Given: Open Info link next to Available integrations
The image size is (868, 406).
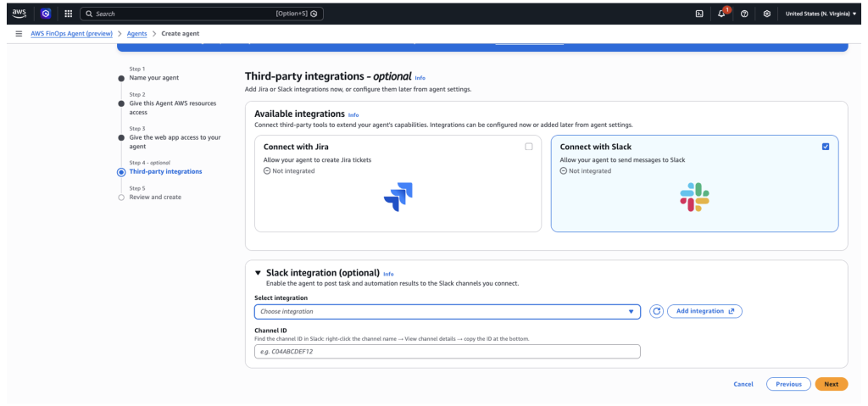Looking at the screenshot, I should click(353, 115).
